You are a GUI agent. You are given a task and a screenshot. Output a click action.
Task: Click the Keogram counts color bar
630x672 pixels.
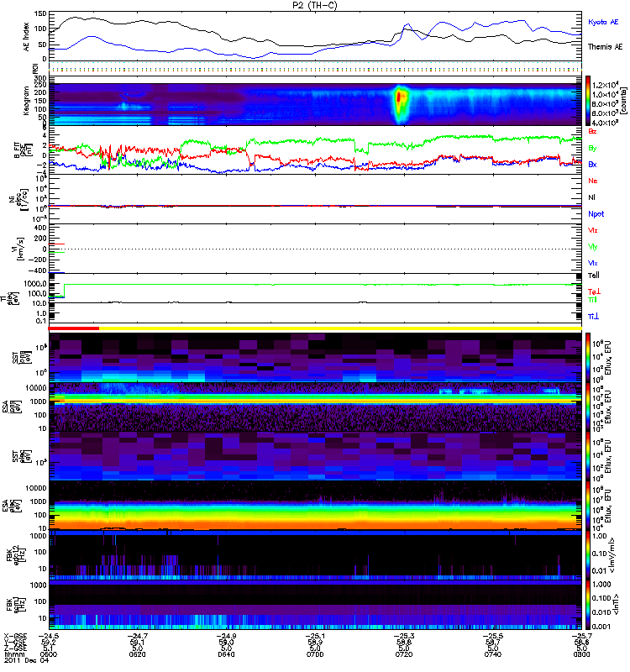588,101
